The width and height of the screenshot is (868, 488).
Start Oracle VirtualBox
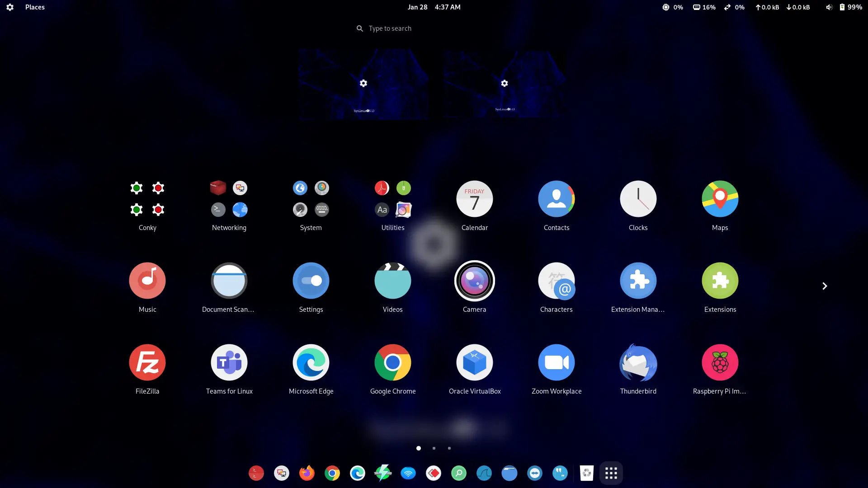pyautogui.click(x=474, y=362)
